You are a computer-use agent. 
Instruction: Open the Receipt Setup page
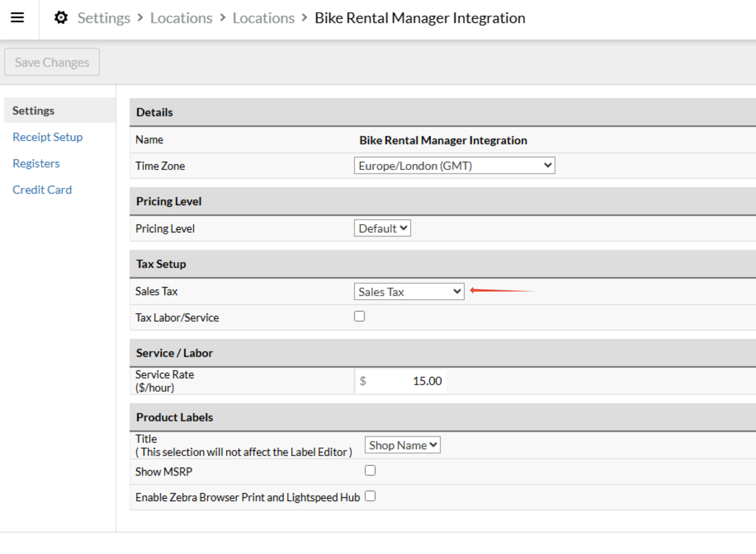click(48, 137)
